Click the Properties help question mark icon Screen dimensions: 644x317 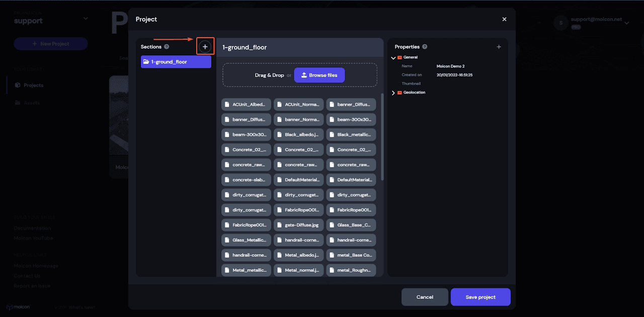click(425, 47)
